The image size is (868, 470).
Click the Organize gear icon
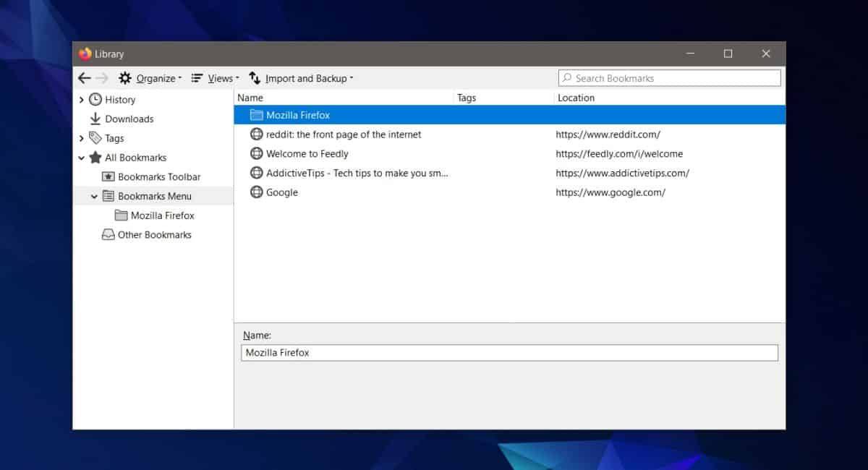[x=125, y=78]
